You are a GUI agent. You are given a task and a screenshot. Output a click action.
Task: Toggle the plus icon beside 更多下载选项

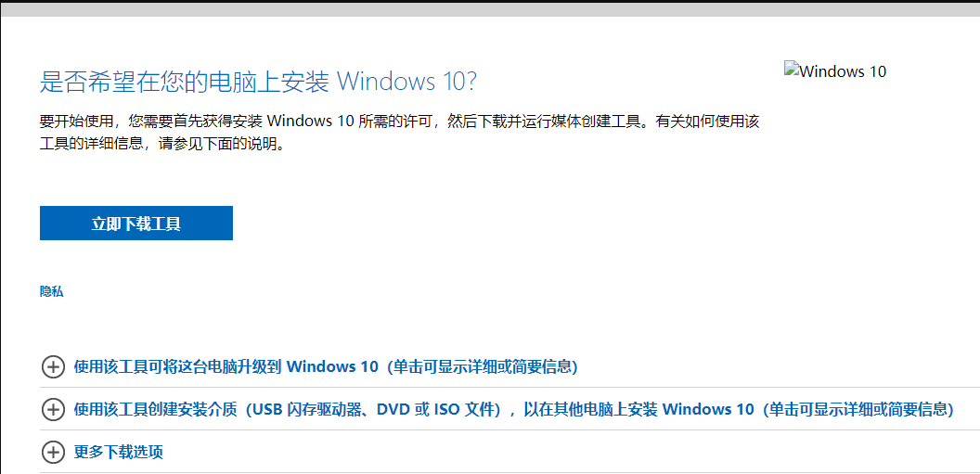(53, 452)
